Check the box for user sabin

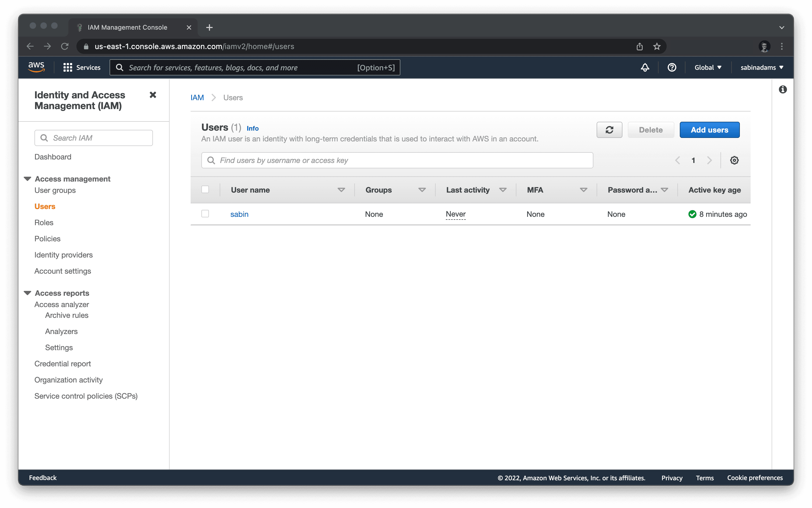point(205,214)
